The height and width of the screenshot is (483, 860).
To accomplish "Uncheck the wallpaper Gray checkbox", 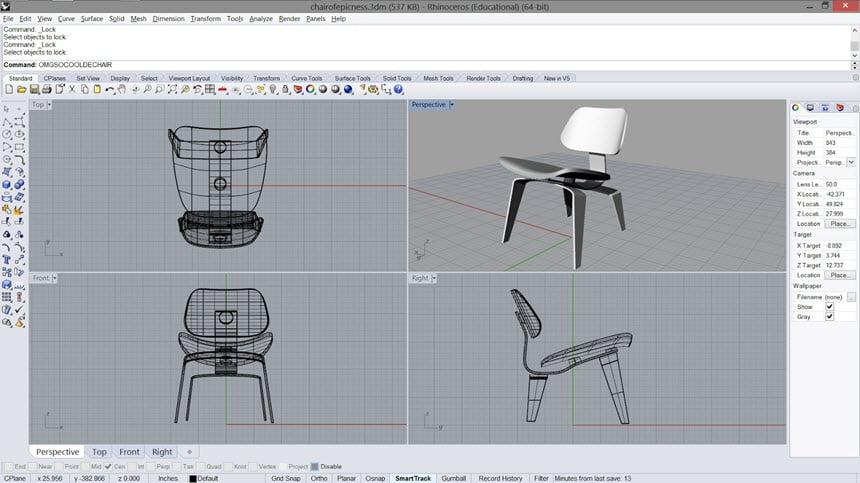I will click(829, 316).
